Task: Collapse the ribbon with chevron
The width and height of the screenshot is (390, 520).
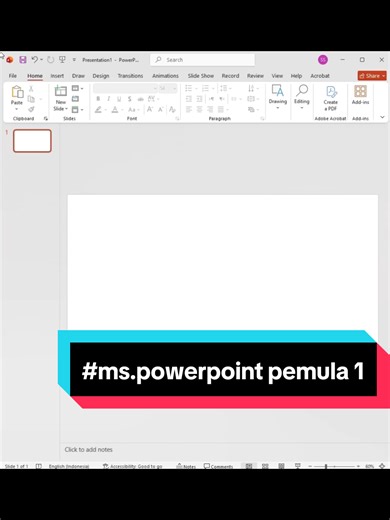Action: 382,117
